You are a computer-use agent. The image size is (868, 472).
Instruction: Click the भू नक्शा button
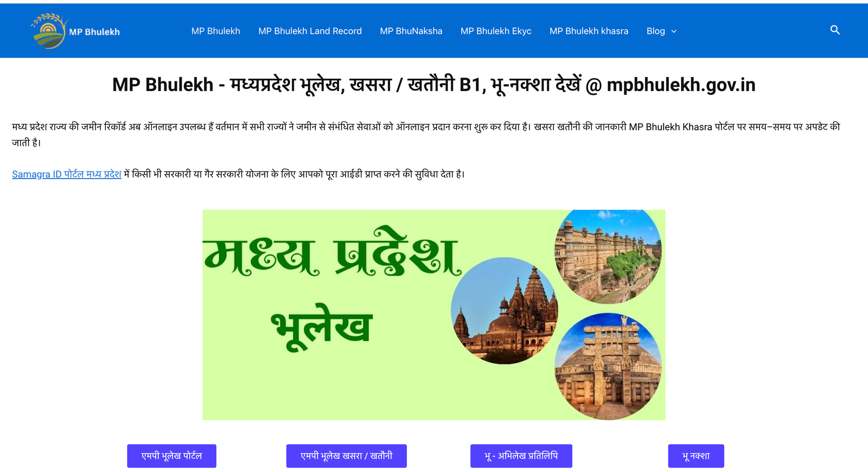[696, 456]
